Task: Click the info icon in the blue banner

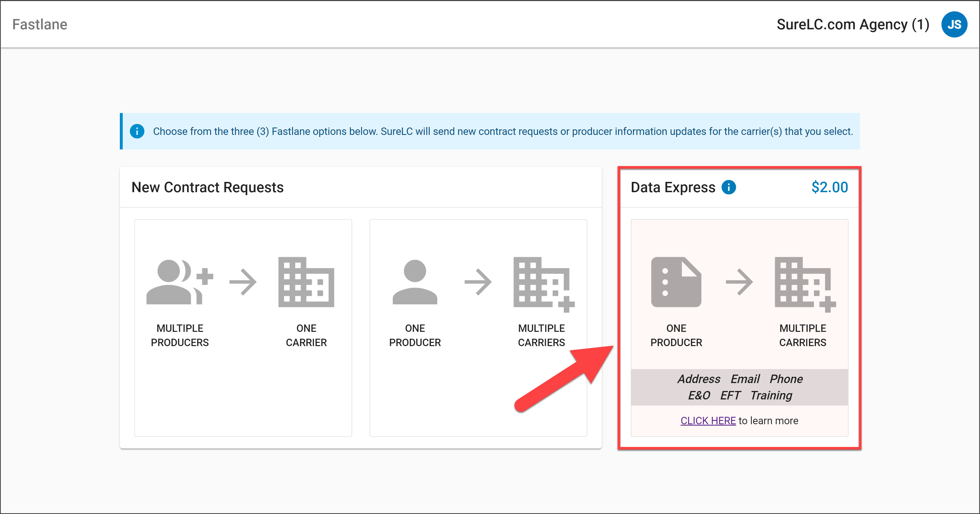Action: point(138,131)
